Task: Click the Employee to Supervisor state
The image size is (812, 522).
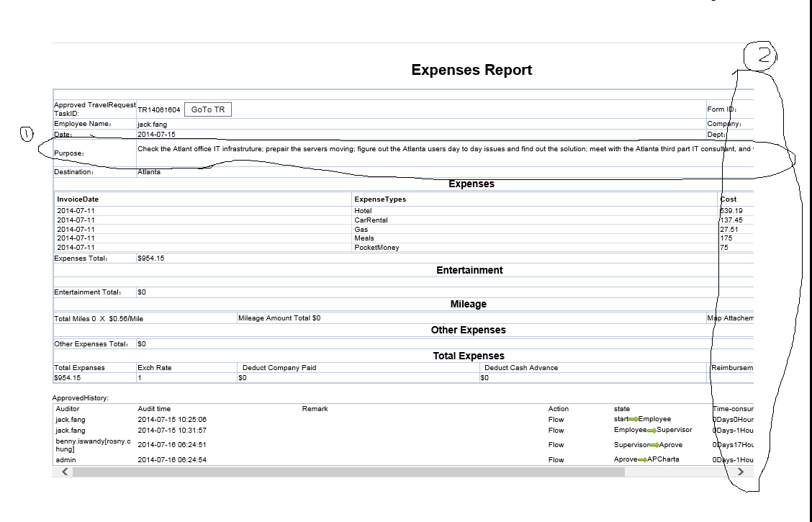Action: click(x=653, y=430)
